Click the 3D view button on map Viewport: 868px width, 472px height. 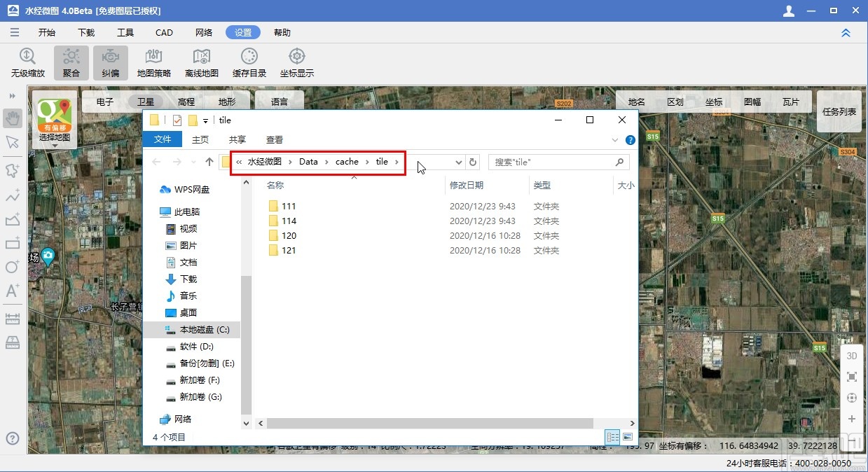851,356
